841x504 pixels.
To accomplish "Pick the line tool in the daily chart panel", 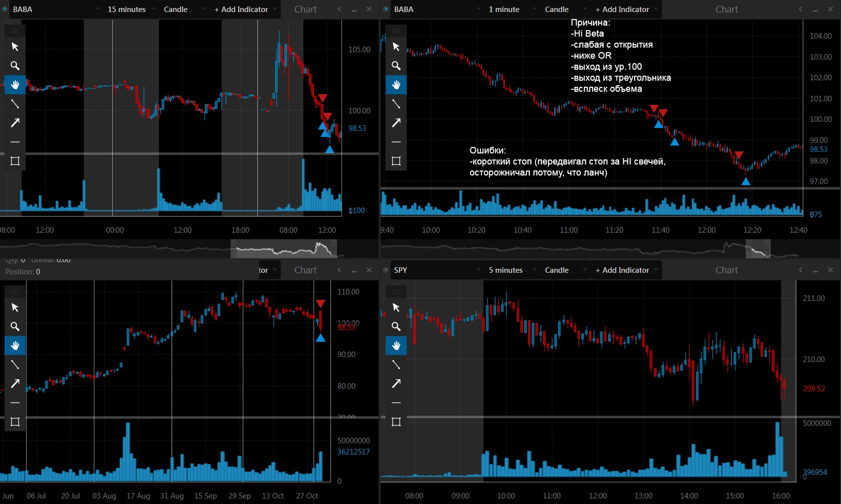I will click(15, 365).
